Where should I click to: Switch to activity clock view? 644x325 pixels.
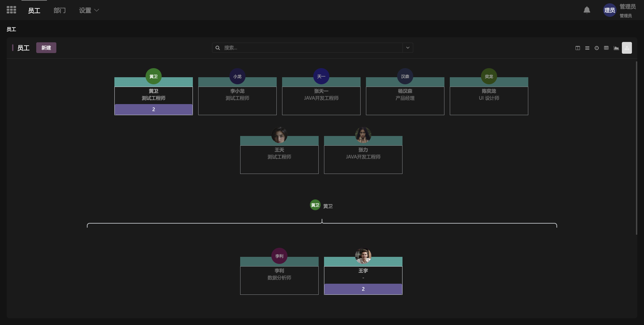(x=597, y=48)
